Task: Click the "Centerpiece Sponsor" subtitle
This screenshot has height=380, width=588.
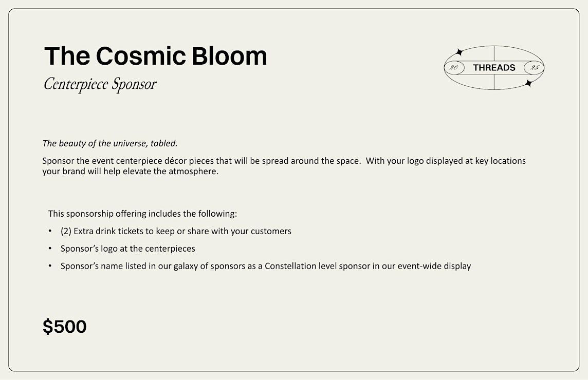Action: 100,84
